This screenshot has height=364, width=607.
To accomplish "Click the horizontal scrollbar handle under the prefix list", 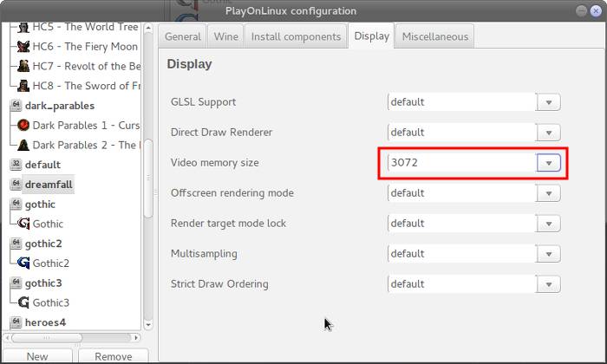I will [x=47, y=338].
